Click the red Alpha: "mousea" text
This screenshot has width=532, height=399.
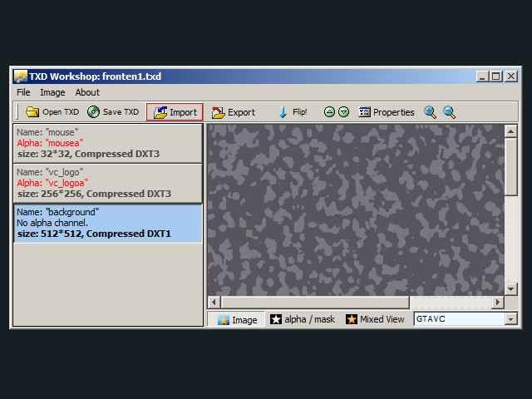(x=50, y=143)
